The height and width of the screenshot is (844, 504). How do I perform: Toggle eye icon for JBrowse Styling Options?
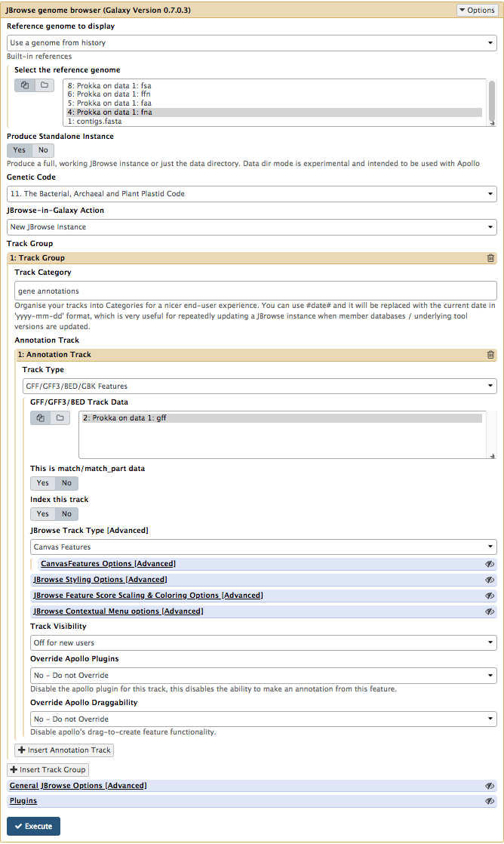coord(490,581)
